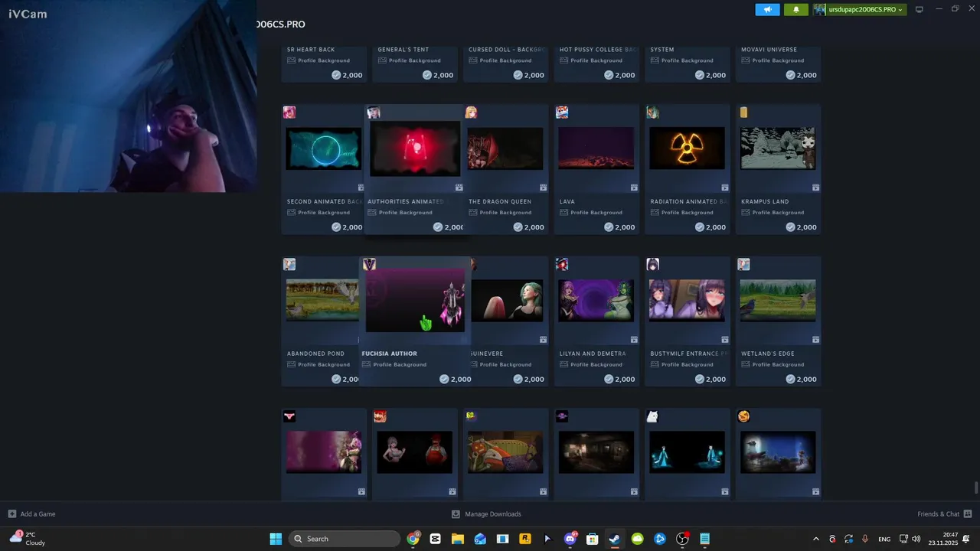
Task: Click the animated-item badge on Wetland's Edge thumbnail
Action: (816, 339)
